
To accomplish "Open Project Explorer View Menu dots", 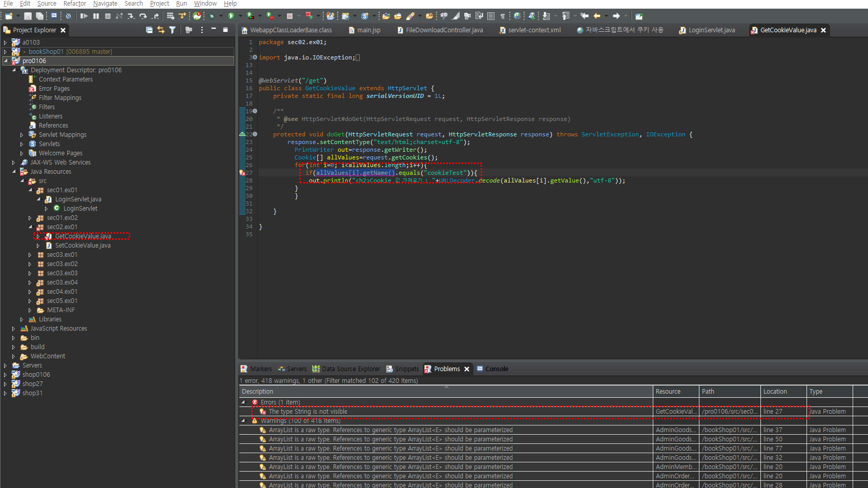I will 202,30.
